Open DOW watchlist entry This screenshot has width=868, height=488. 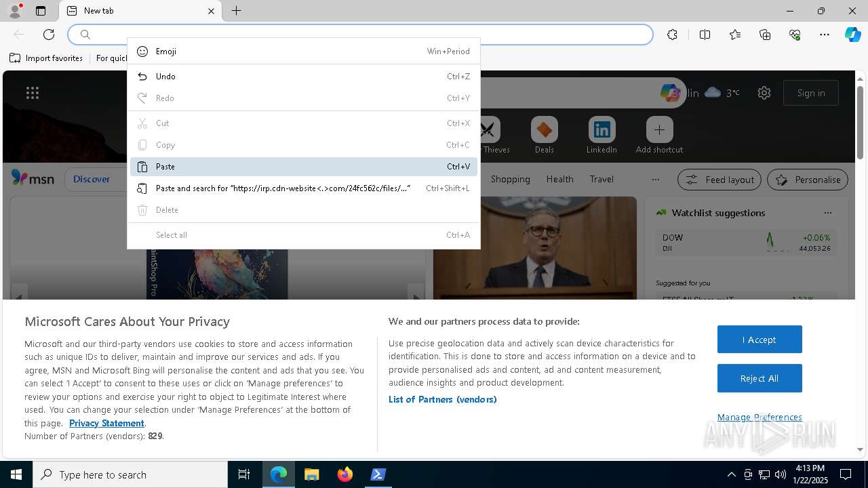(x=746, y=243)
